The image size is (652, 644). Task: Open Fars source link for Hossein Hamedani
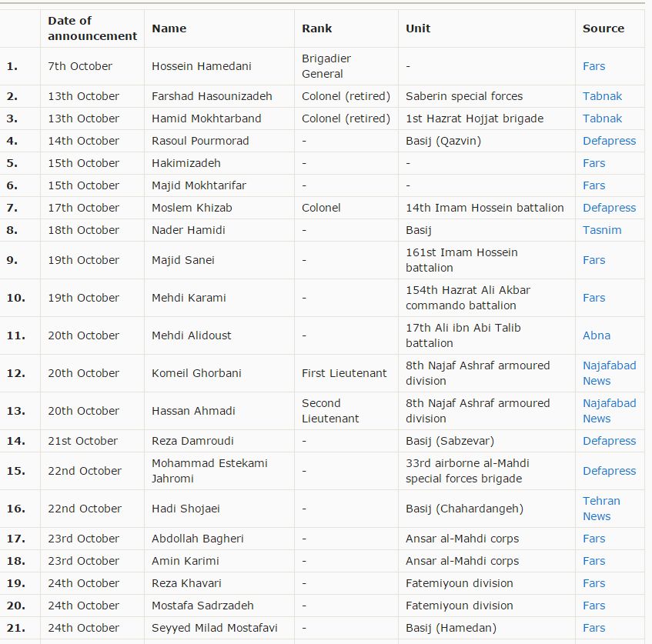coord(593,66)
